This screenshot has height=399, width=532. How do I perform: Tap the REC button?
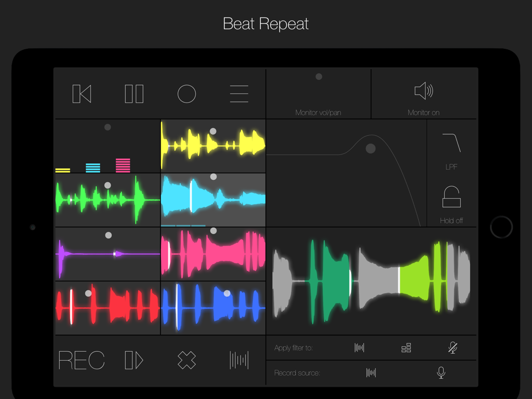point(81,360)
